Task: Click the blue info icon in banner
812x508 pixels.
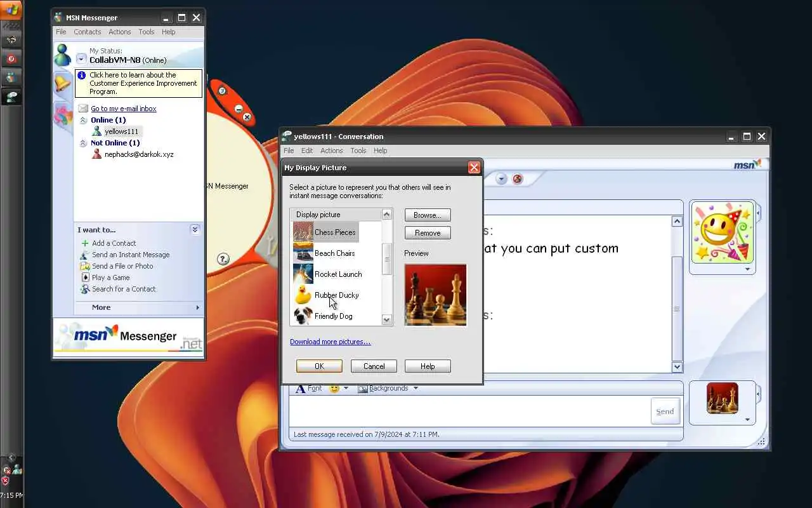Action: tap(82, 75)
